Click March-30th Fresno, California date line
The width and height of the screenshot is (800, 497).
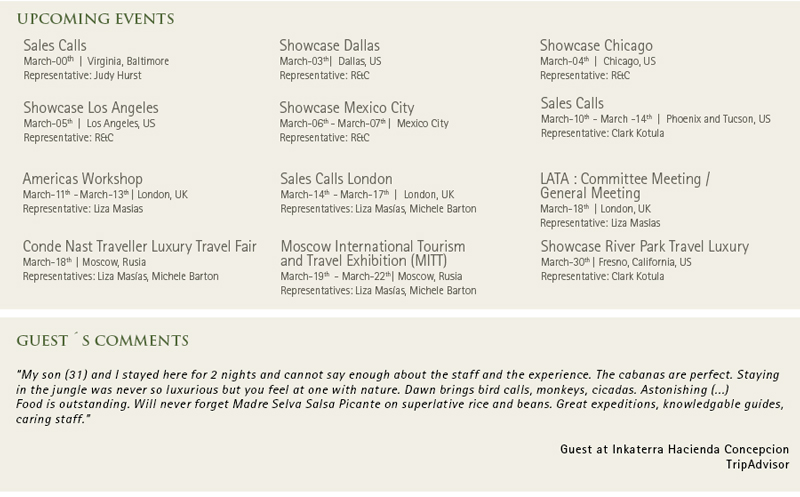coord(616,262)
